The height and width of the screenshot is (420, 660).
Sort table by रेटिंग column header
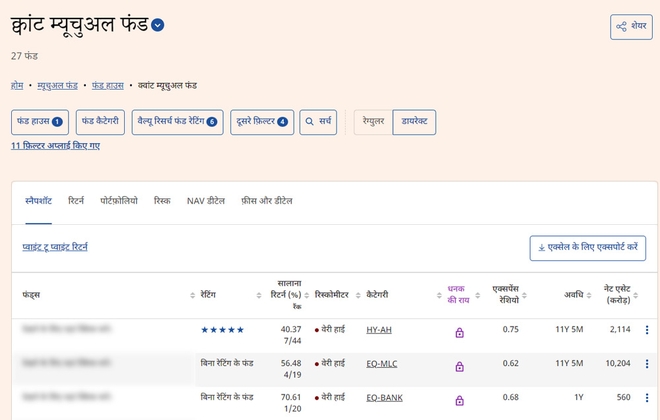pyautogui.click(x=216, y=295)
